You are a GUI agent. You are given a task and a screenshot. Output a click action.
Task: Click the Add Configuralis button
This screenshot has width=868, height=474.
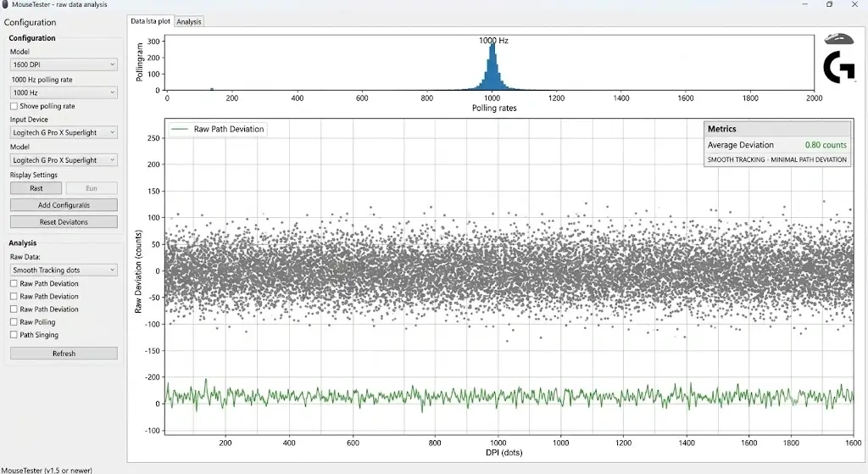coord(64,205)
